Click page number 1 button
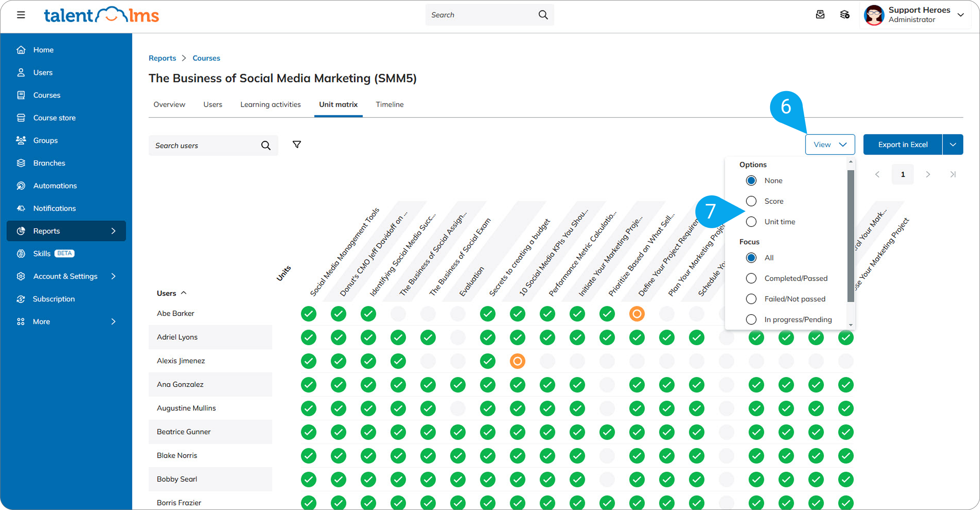 click(x=903, y=174)
